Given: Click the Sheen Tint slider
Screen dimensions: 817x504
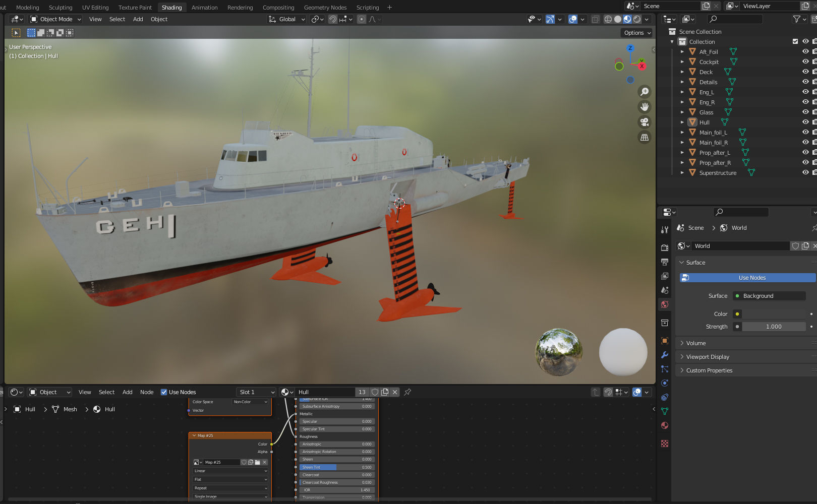Looking at the screenshot, I should click(337, 467).
